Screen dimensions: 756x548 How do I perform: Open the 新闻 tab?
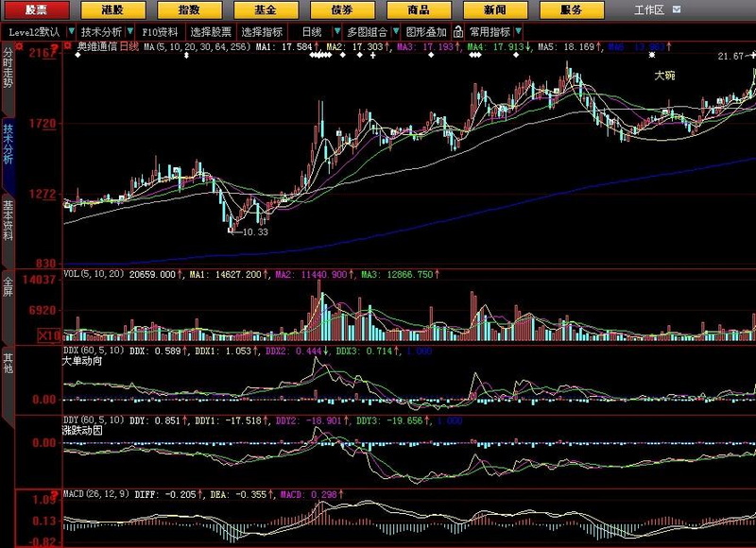point(494,9)
